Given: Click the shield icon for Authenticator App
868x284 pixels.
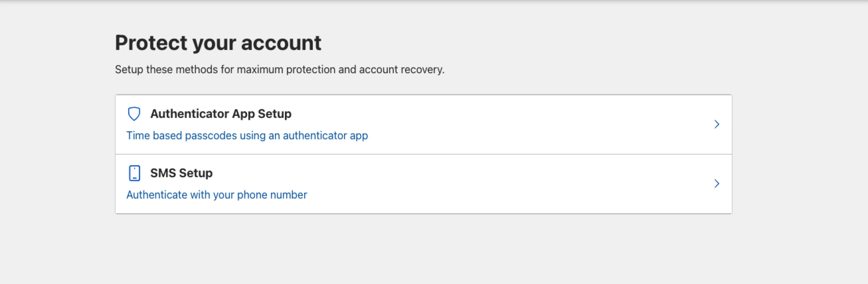Looking at the screenshot, I should pos(134,114).
